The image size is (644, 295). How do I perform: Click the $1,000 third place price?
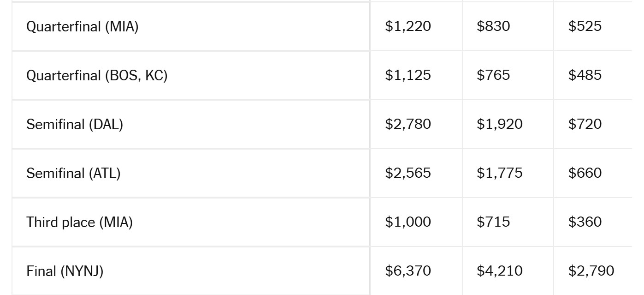pyautogui.click(x=408, y=222)
